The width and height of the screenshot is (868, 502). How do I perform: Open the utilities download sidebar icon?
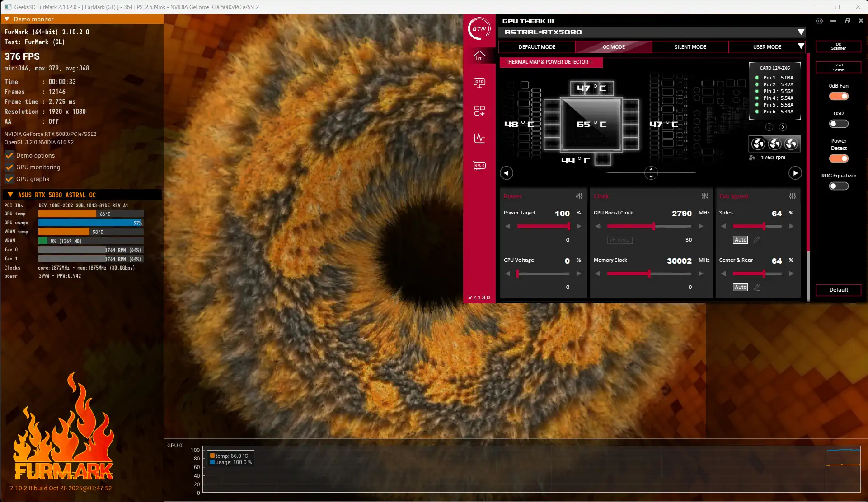(x=479, y=111)
